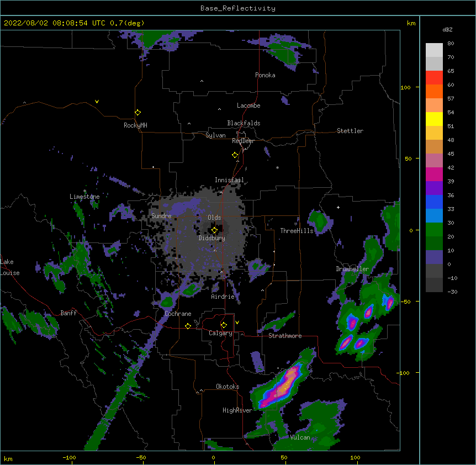This screenshot has height=465, width=476.
Task: Click the yellow V marker northeast of Calgary
Action: click(237, 323)
